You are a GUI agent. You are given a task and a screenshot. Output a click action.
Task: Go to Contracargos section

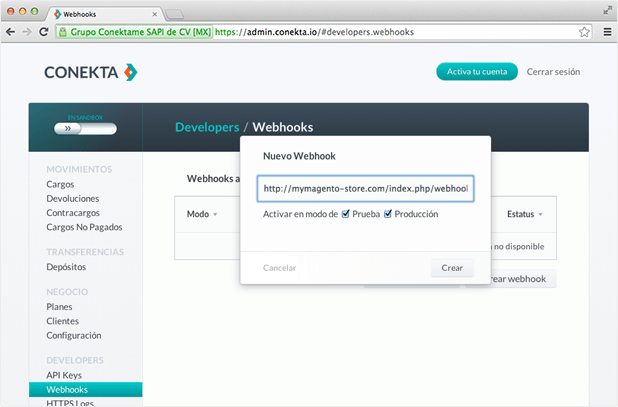pos(73,213)
